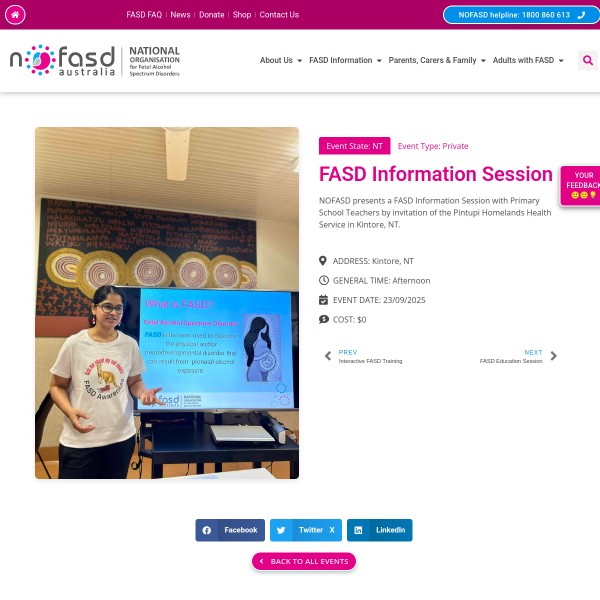The width and height of the screenshot is (600, 600).
Task: Visit the Shop link
Action: (x=242, y=15)
